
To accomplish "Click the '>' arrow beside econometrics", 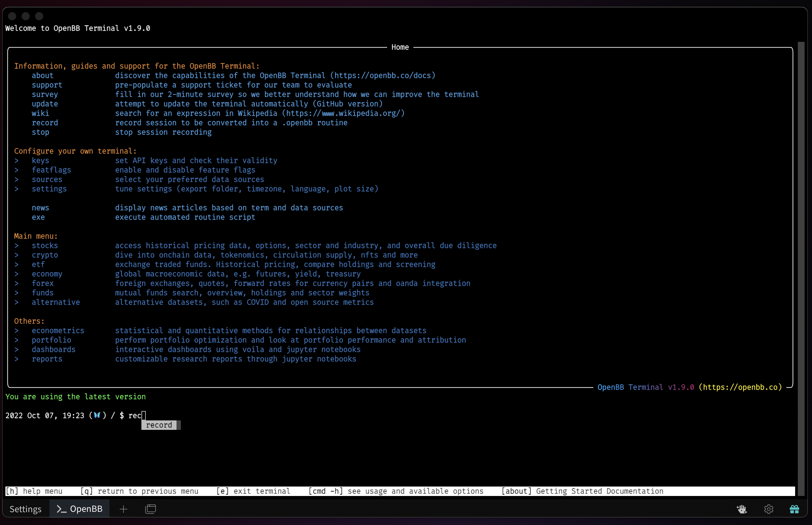I will pyautogui.click(x=16, y=331).
